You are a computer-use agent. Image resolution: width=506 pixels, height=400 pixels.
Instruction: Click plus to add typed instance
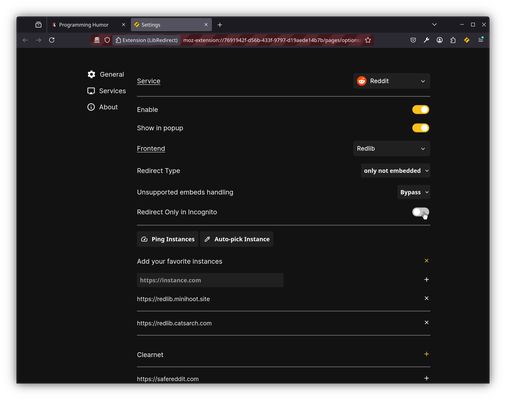[x=426, y=280]
